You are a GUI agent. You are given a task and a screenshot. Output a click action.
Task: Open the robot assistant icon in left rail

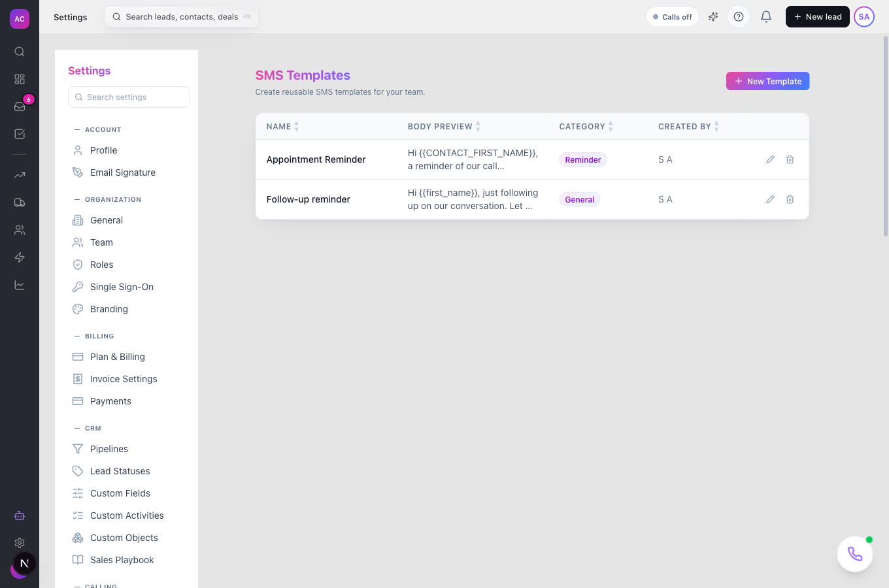(x=20, y=515)
